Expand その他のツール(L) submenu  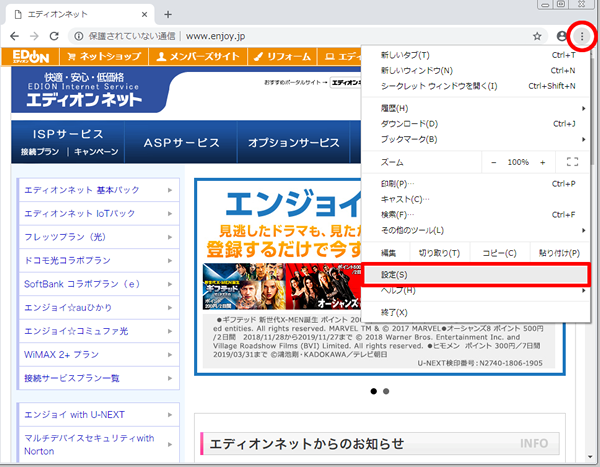click(476, 230)
